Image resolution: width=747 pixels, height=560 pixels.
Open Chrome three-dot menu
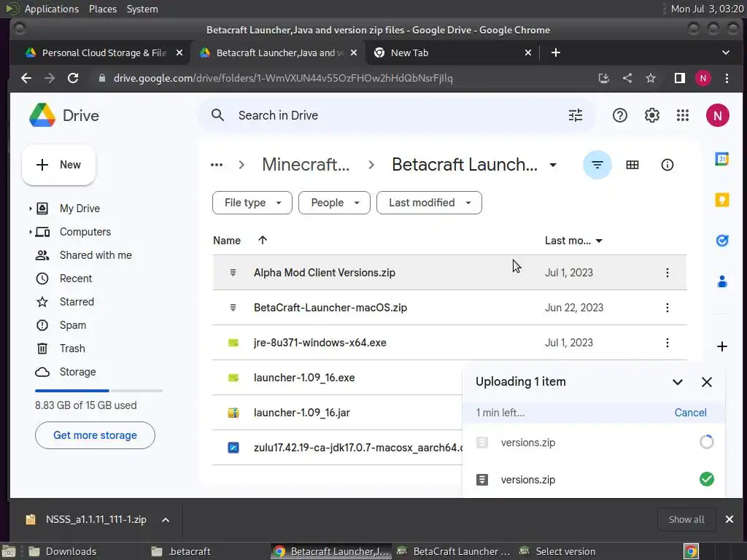point(727,78)
